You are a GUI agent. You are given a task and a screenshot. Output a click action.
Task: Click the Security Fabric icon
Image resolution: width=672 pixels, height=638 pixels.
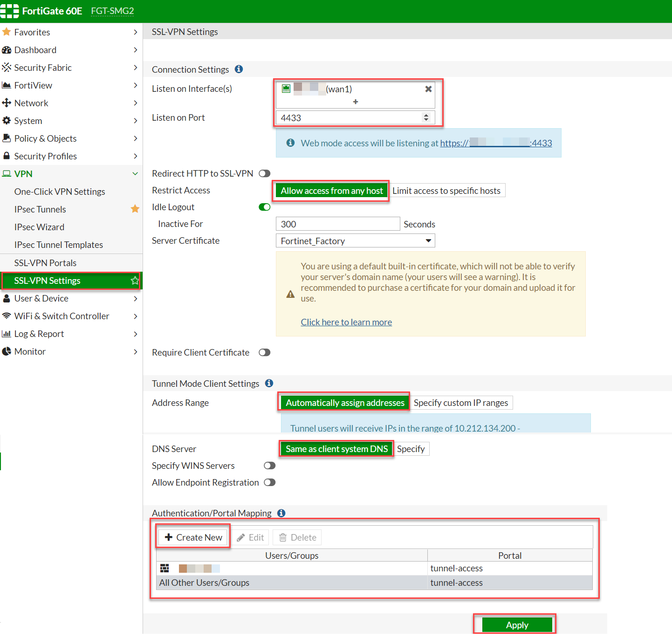click(7, 68)
